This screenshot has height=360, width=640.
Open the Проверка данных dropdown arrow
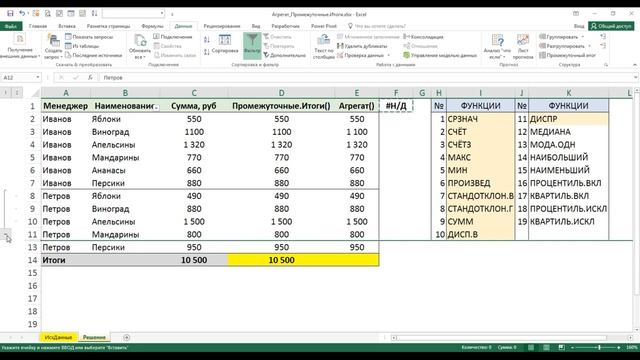(x=389, y=55)
